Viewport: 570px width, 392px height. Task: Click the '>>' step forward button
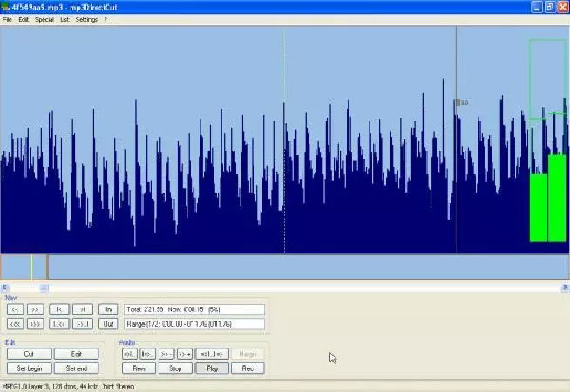click(35, 309)
